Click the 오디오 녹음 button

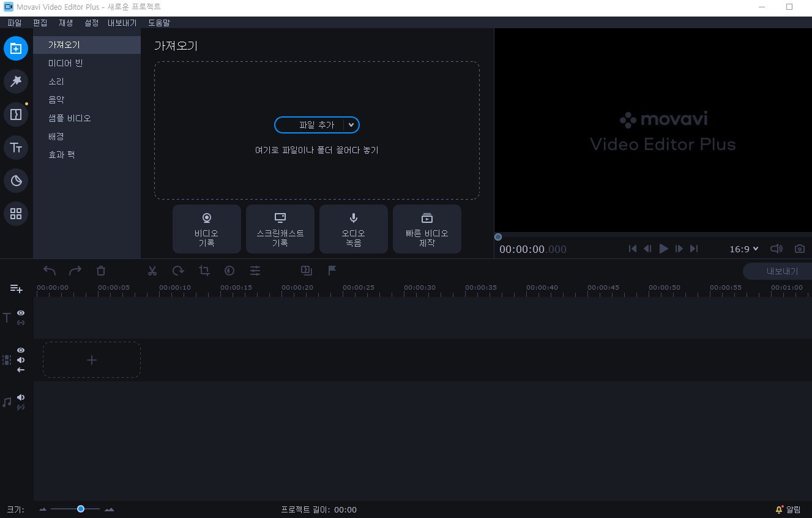(354, 229)
